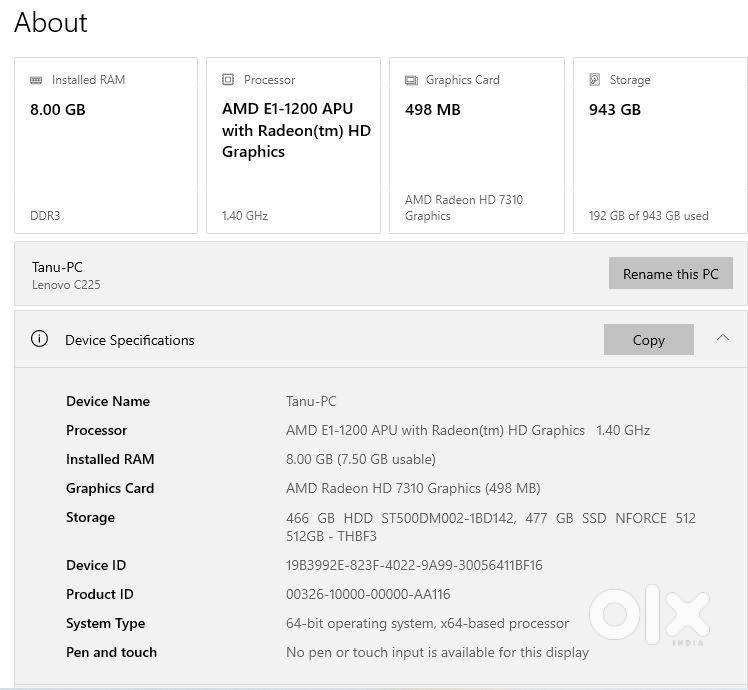Click the No pen or touch input value
The height and width of the screenshot is (690, 748).
click(437, 652)
